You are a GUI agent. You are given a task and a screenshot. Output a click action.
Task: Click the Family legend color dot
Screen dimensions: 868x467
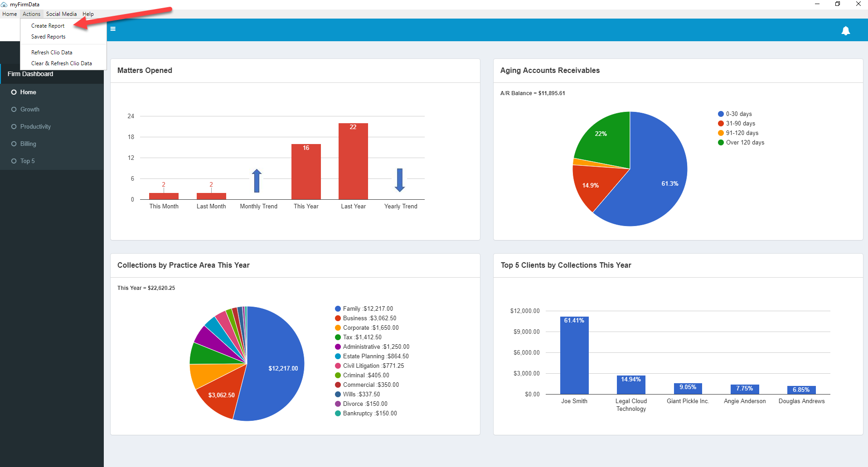pos(338,309)
